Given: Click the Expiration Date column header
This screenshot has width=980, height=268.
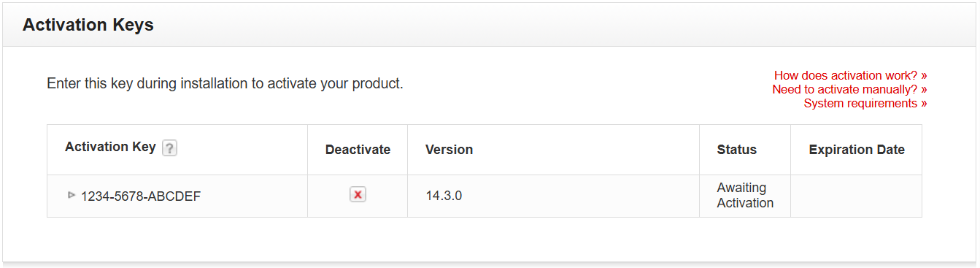Looking at the screenshot, I should 857,150.
